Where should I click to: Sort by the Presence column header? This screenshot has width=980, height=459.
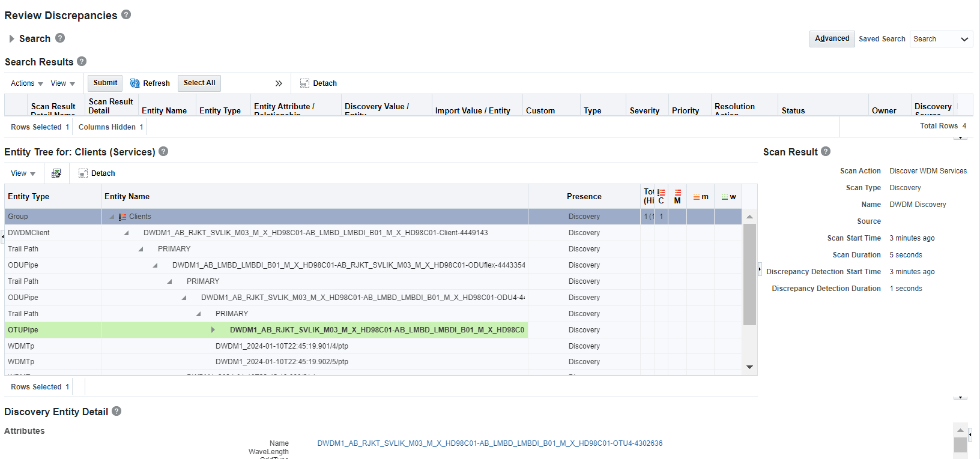pos(584,196)
